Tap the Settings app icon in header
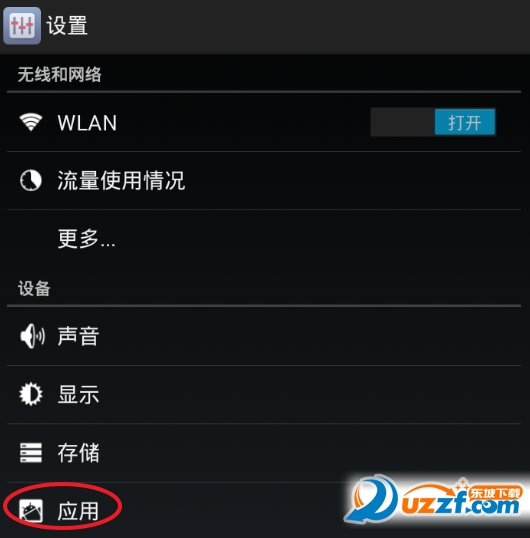The height and width of the screenshot is (538, 530). (22, 26)
